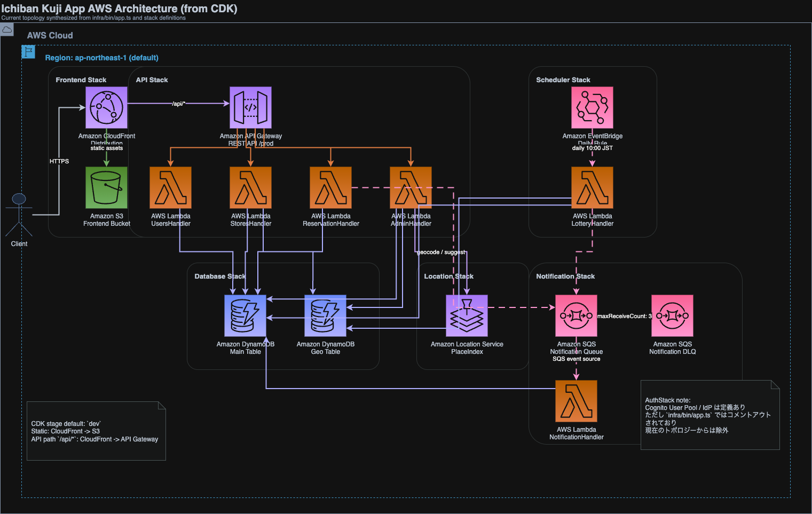
Task: Select the S3 Frontend Bucket icon
Action: coord(106,187)
